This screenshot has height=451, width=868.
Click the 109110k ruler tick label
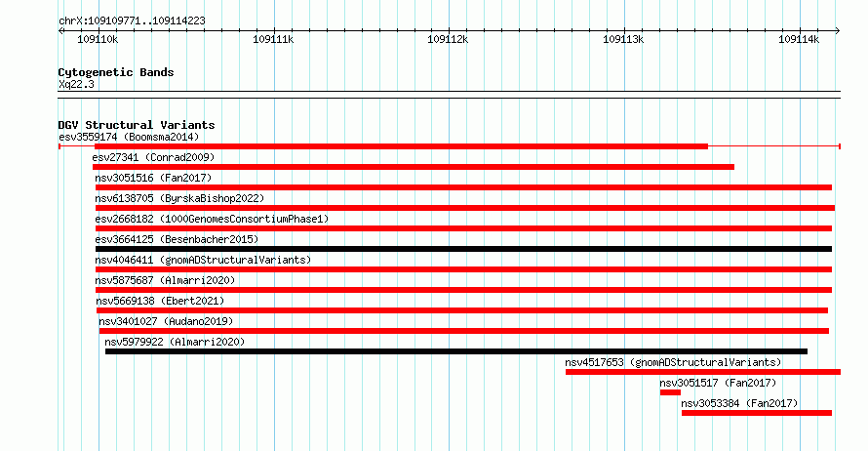[x=98, y=39]
